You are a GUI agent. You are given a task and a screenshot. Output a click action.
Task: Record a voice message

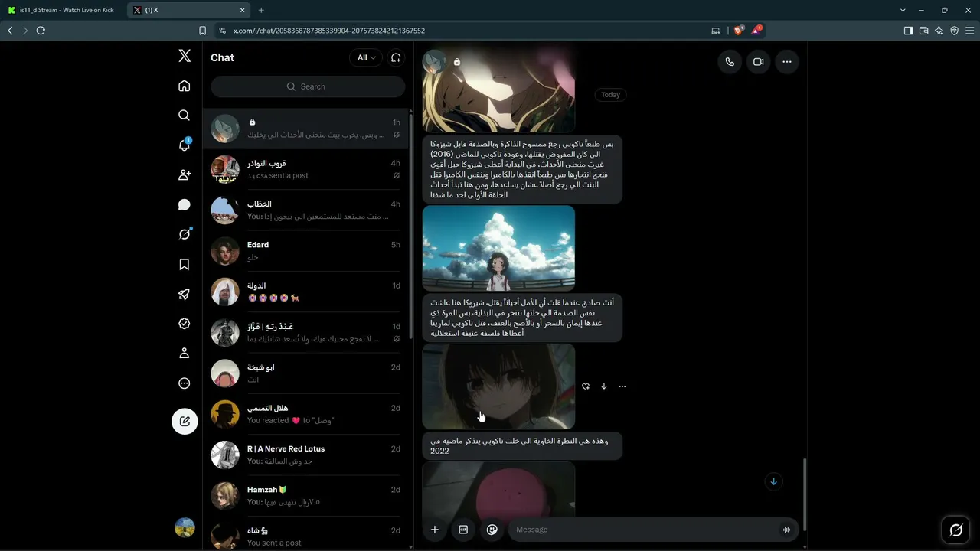pos(786,530)
